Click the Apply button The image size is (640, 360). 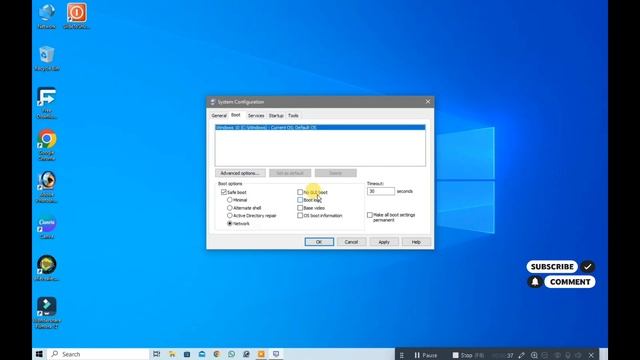click(384, 242)
